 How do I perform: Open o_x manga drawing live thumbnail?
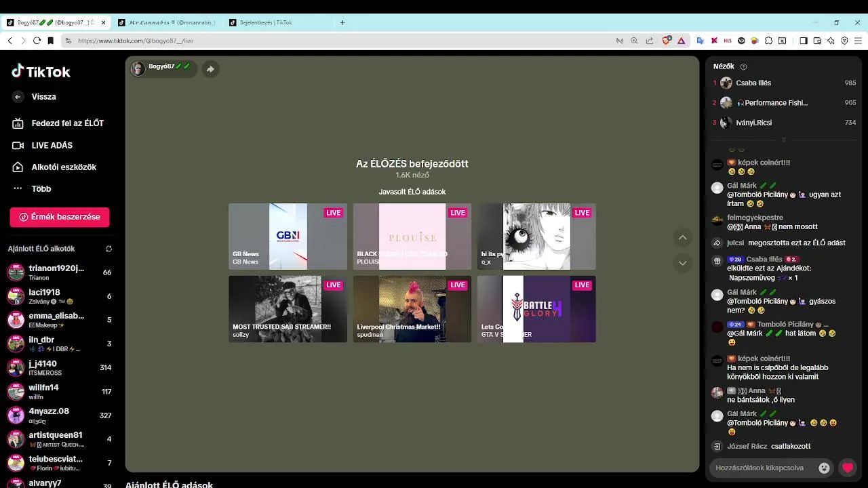pos(536,237)
